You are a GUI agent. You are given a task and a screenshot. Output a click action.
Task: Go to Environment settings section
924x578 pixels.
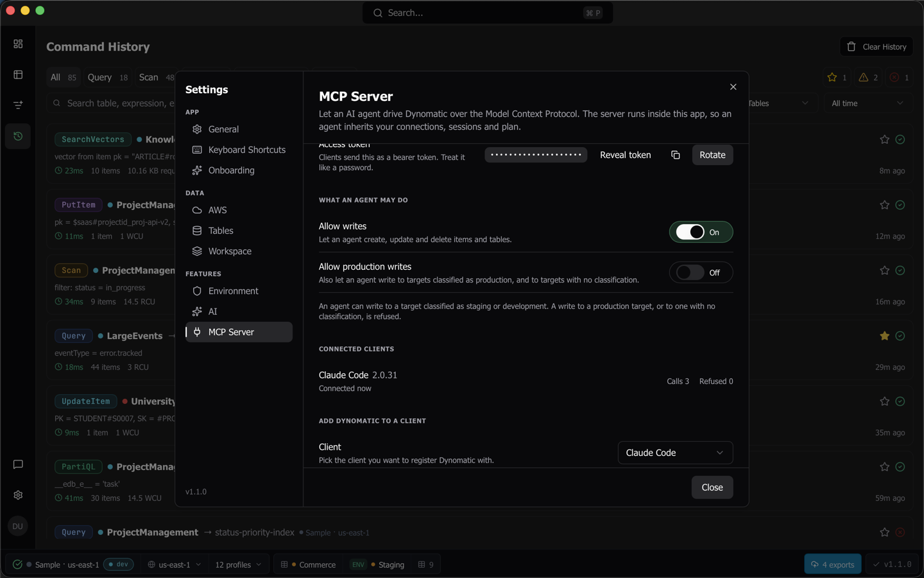tap(239, 291)
